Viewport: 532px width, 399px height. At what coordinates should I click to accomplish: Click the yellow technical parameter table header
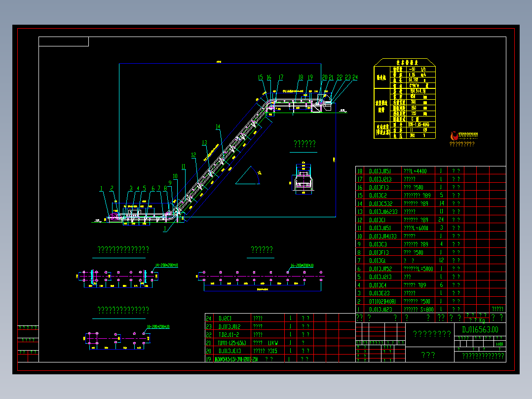[405, 63]
